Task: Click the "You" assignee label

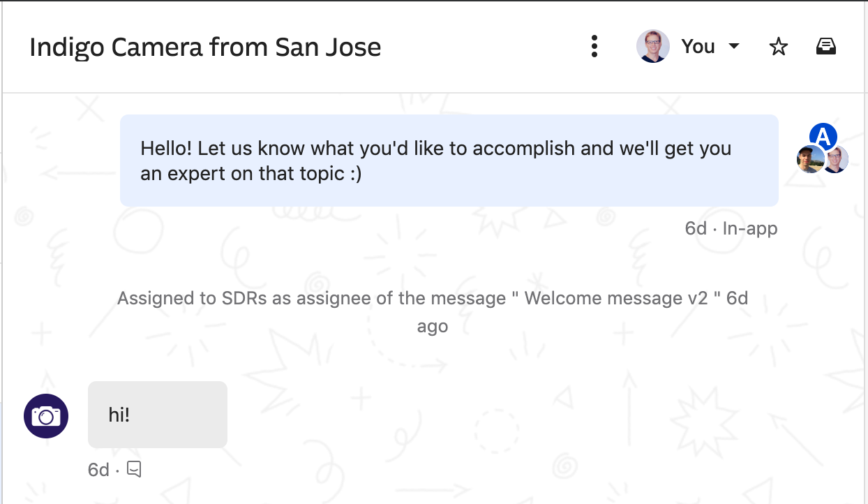Action: (698, 47)
